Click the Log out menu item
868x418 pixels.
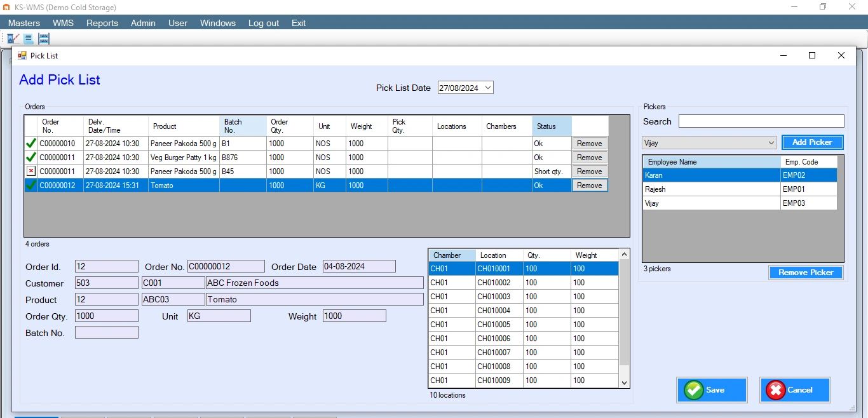pos(263,23)
